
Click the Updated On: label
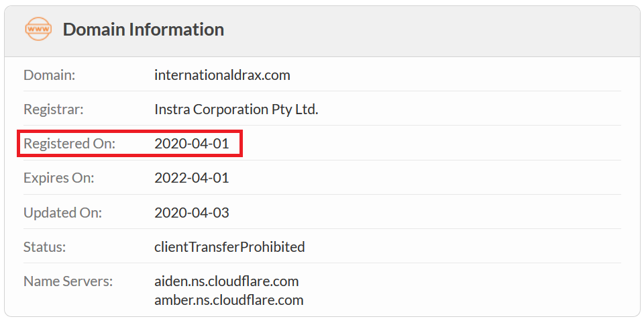[x=62, y=212]
